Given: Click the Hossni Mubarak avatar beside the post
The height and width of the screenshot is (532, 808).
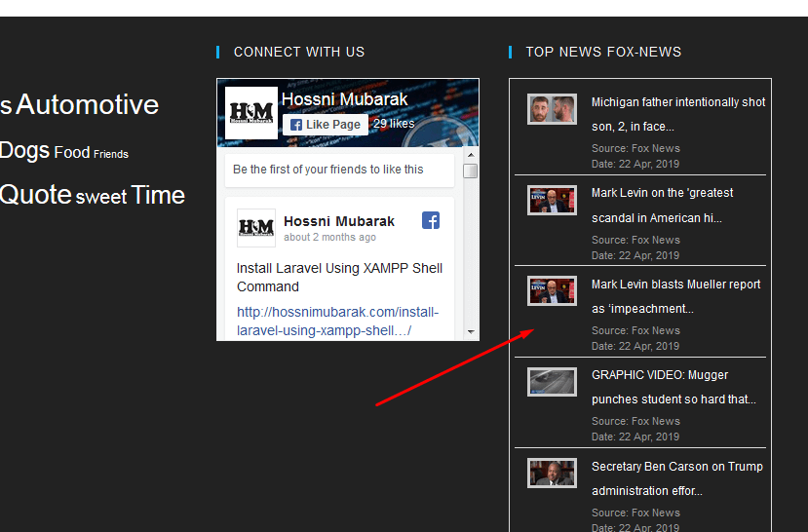Looking at the screenshot, I should [256, 228].
